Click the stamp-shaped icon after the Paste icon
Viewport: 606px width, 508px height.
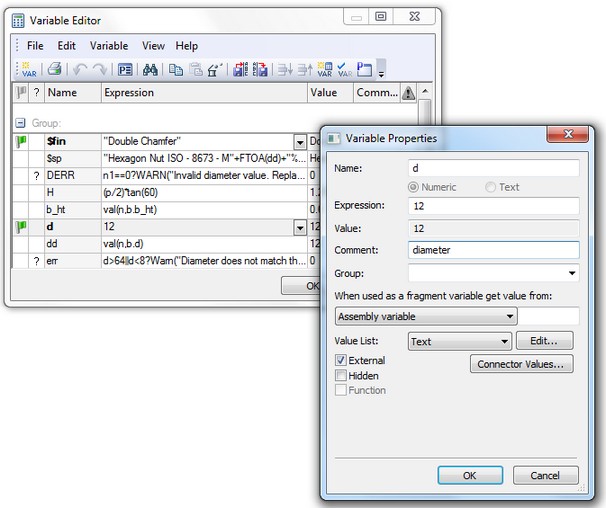coord(214,70)
